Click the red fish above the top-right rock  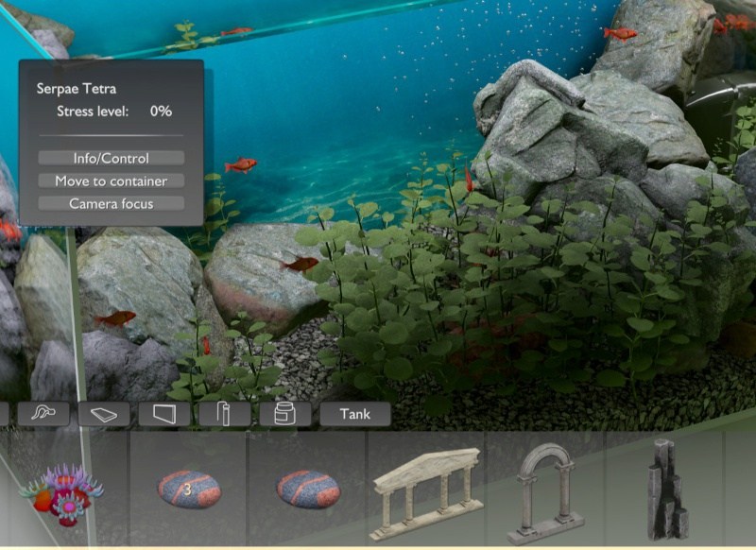pyautogui.click(x=620, y=34)
